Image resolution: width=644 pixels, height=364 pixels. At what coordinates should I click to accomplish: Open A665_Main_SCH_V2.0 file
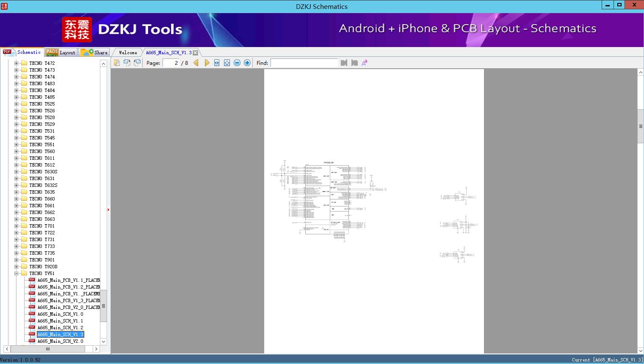(60, 341)
